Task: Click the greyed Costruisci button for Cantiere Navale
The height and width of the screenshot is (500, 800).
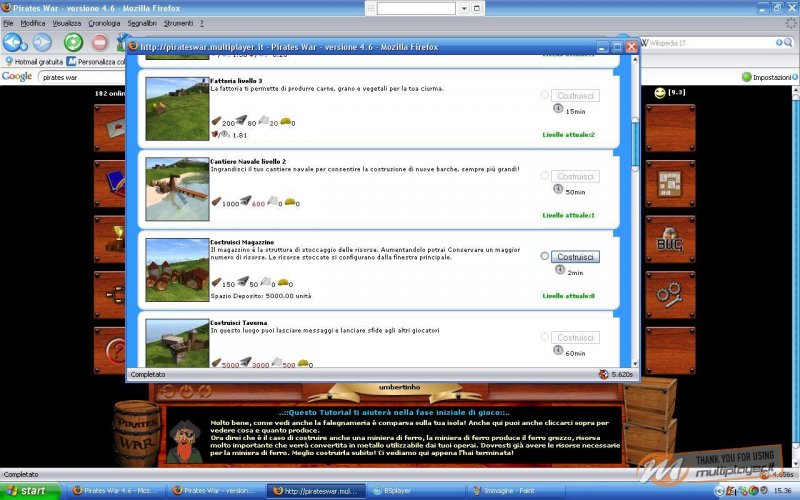Action: click(575, 176)
